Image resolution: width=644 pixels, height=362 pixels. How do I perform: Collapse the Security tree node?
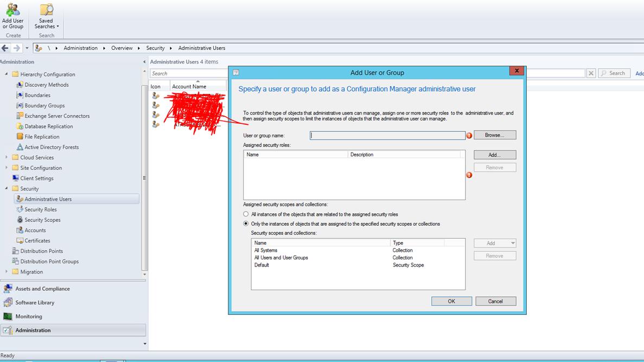(6, 188)
